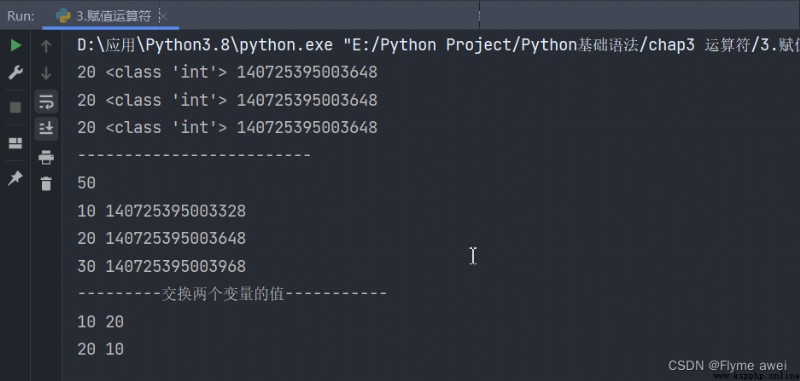The image size is (800, 381).
Task: Click the output line showing 50
Action: point(87,183)
